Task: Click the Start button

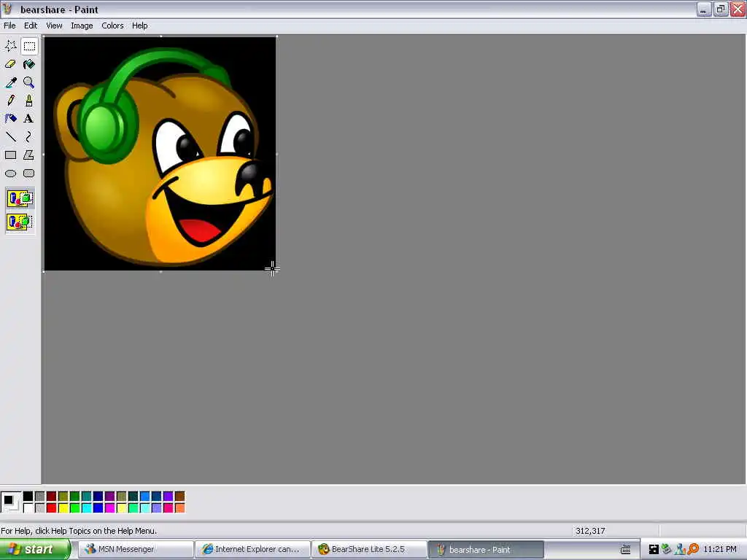Action: click(x=35, y=550)
